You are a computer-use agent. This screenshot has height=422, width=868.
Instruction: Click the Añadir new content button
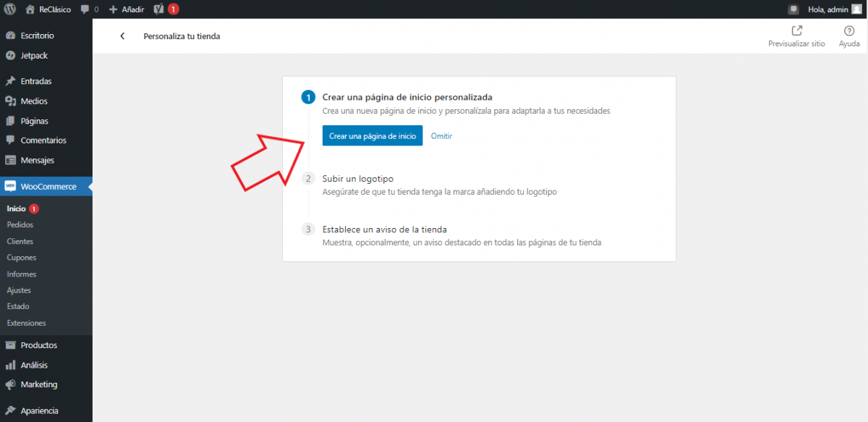(127, 9)
